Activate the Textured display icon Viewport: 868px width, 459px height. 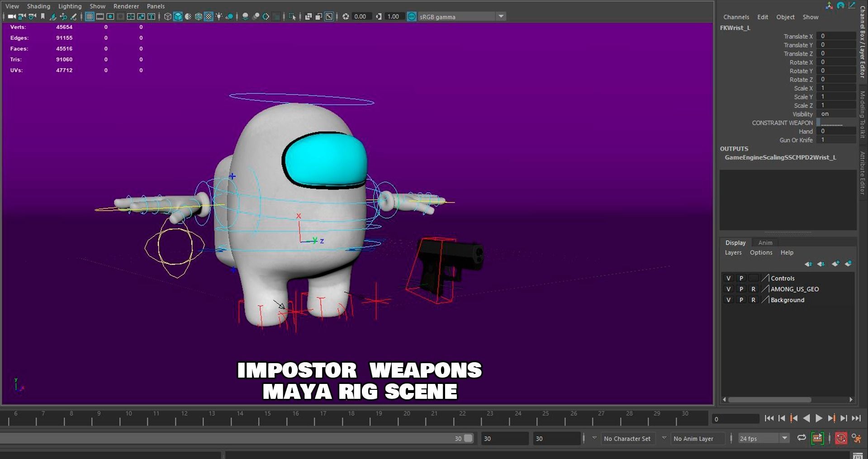(x=208, y=16)
